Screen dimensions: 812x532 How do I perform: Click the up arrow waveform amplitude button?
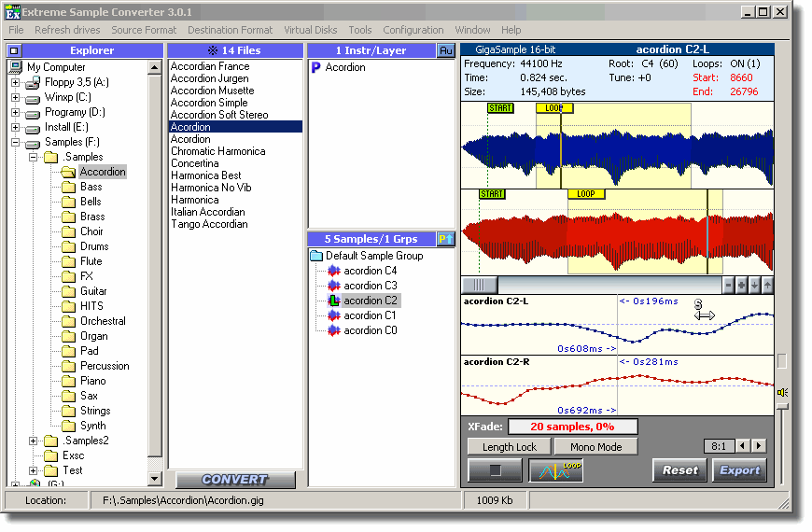click(x=767, y=286)
